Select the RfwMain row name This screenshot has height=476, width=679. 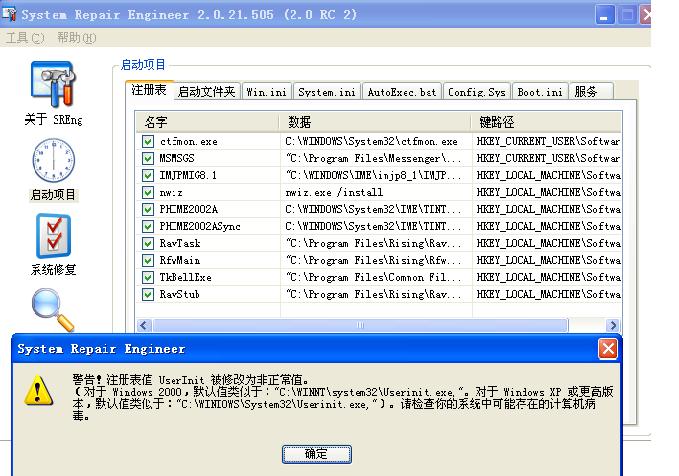179,260
